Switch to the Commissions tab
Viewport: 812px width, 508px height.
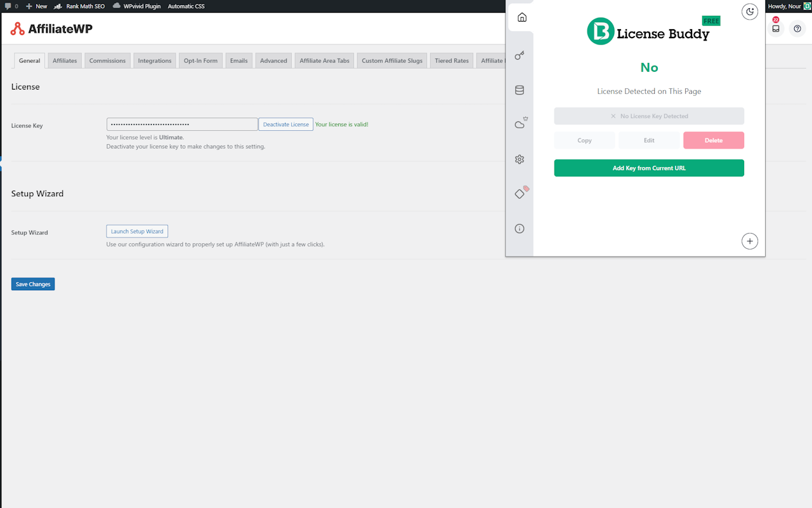point(107,61)
